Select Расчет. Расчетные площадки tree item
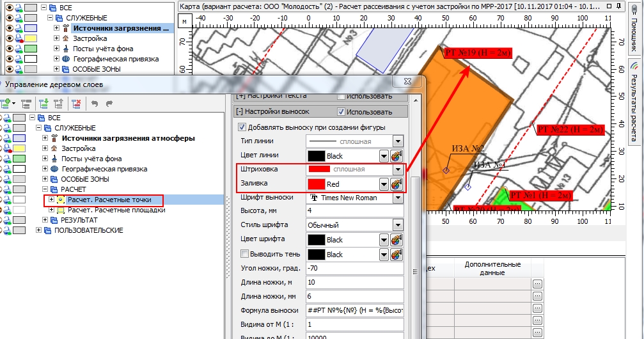 point(116,210)
